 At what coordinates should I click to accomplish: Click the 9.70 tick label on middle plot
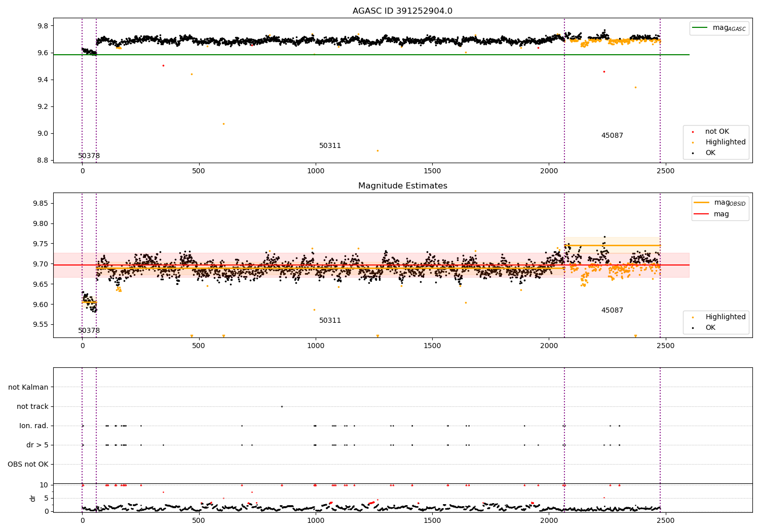pos(41,264)
